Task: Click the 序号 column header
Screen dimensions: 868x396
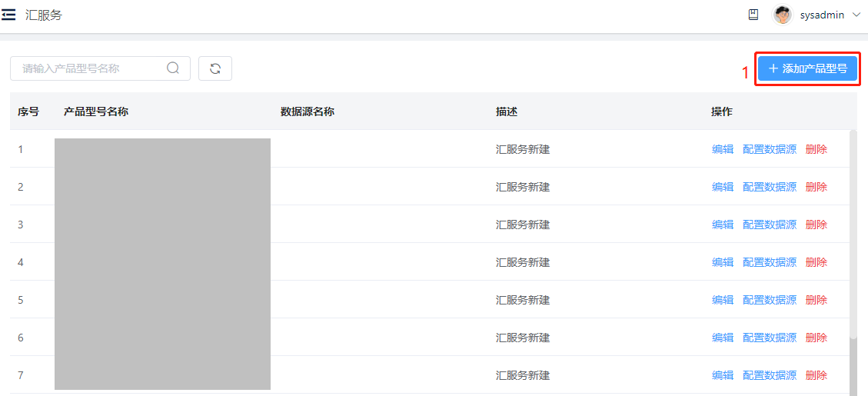Action: [x=28, y=111]
